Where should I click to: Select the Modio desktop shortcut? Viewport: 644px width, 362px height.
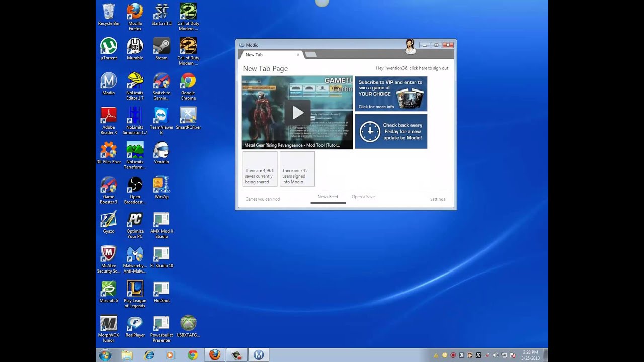(x=109, y=84)
